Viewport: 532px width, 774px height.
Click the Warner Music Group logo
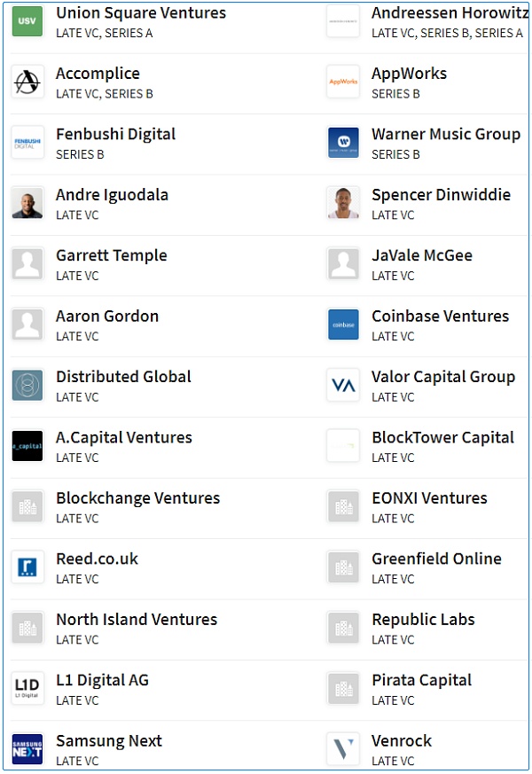point(343,143)
